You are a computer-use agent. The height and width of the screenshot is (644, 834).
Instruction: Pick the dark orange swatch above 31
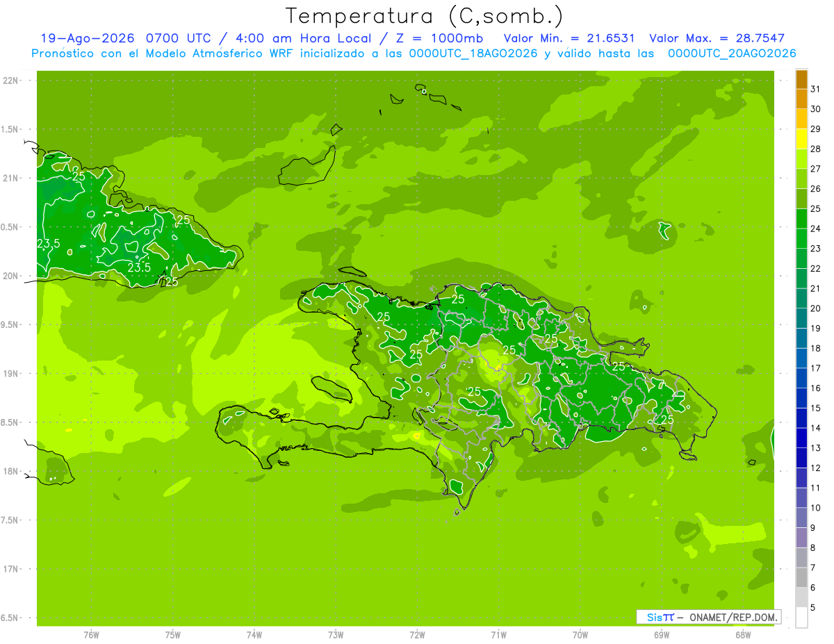coord(801,80)
